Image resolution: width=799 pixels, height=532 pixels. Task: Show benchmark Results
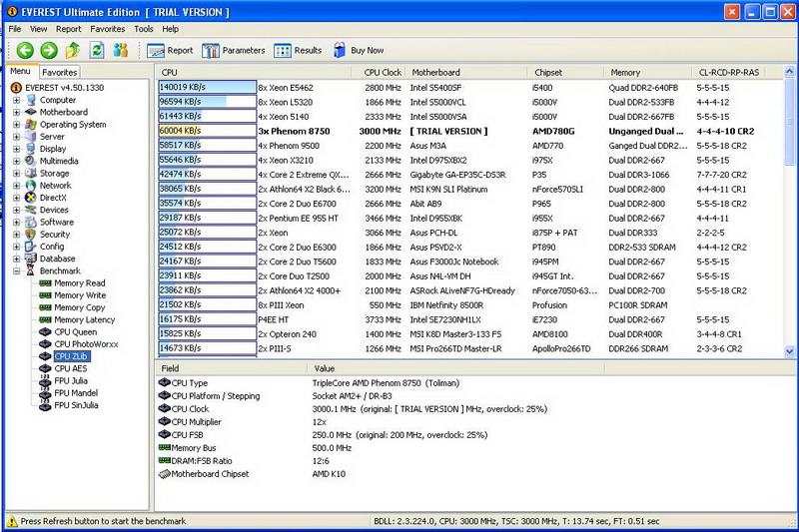(x=298, y=50)
